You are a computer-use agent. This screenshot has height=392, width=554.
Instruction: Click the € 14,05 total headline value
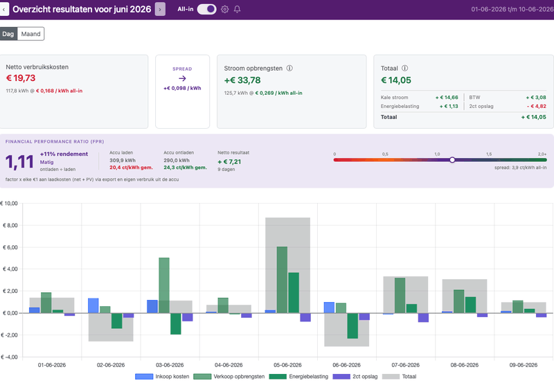coord(396,80)
